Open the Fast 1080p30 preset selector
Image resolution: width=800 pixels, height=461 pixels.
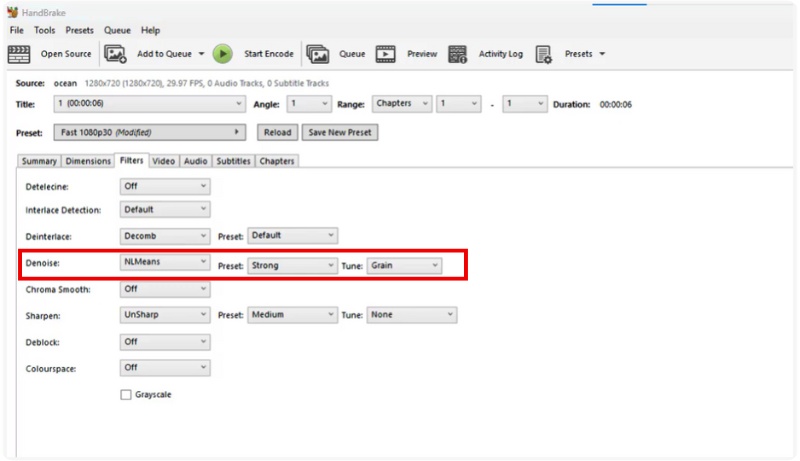click(149, 132)
